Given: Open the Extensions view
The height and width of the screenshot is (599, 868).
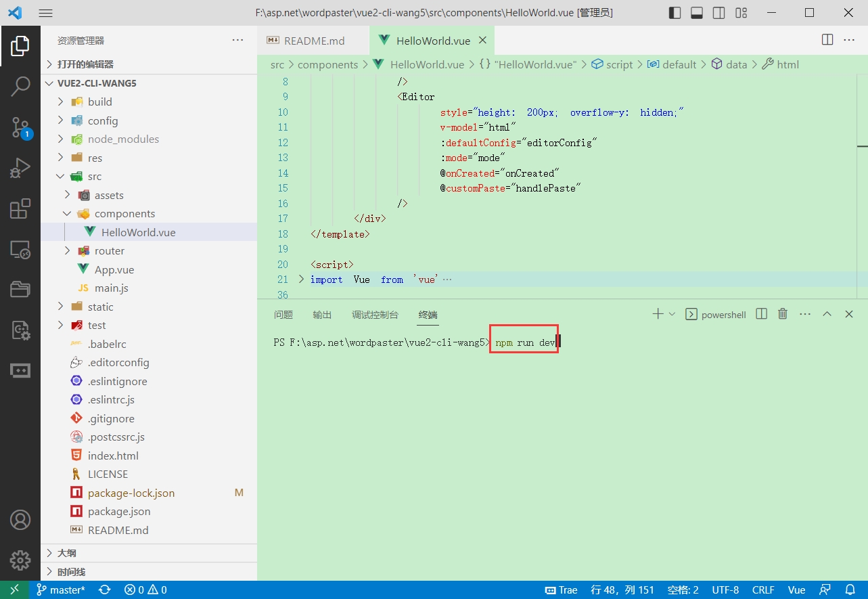Looking at the screenshot, I should pyautogui.click(x=20, y=209).
